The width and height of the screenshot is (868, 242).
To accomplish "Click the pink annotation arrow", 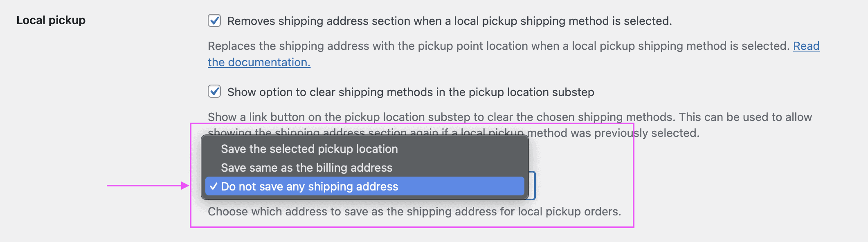I will (x=147, y=186).
